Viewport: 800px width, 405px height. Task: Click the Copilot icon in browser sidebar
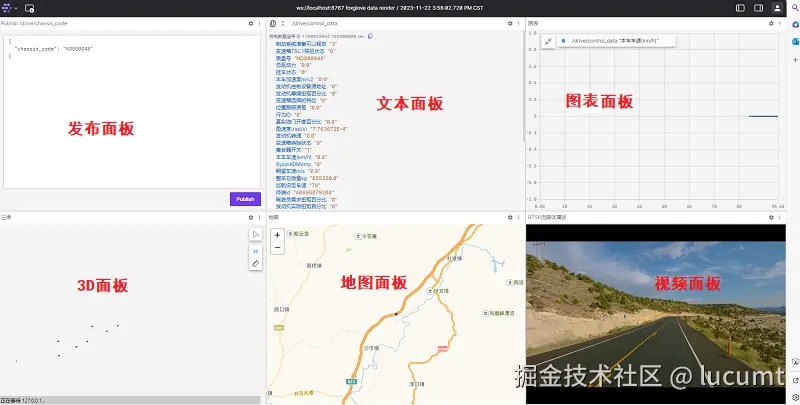[795, 25]
